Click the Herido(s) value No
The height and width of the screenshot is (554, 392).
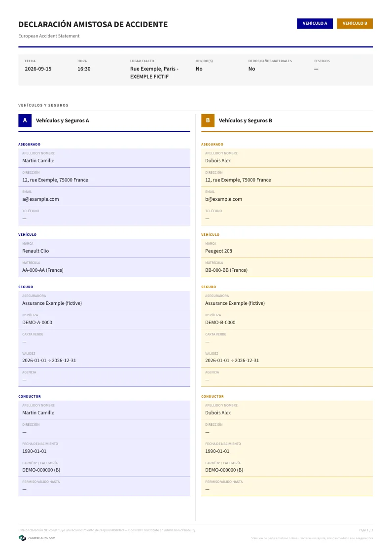coord(199,69)
